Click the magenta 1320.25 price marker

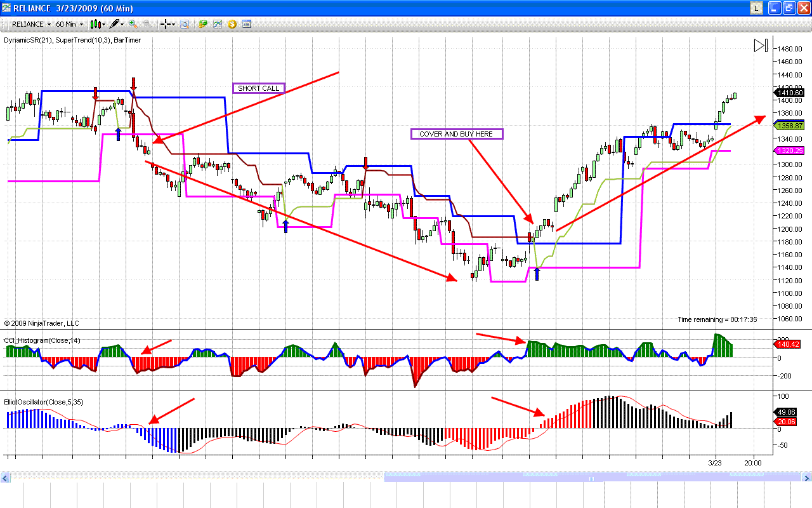(x=789, y=150)
